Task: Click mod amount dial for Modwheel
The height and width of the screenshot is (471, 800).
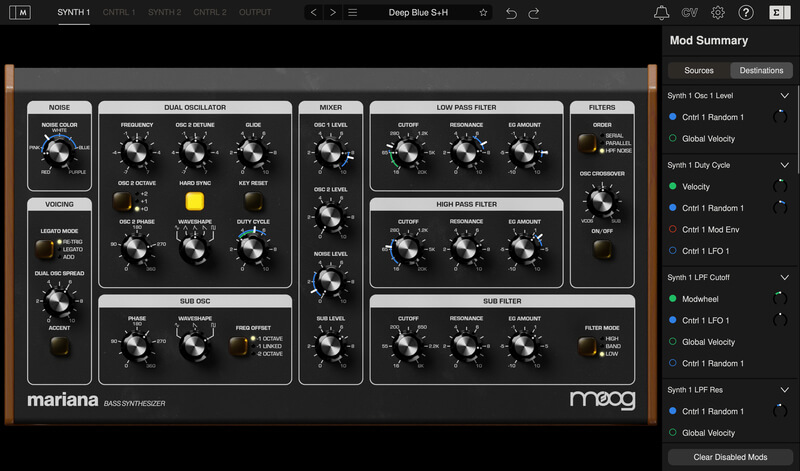Action: (x=780, y=299)
